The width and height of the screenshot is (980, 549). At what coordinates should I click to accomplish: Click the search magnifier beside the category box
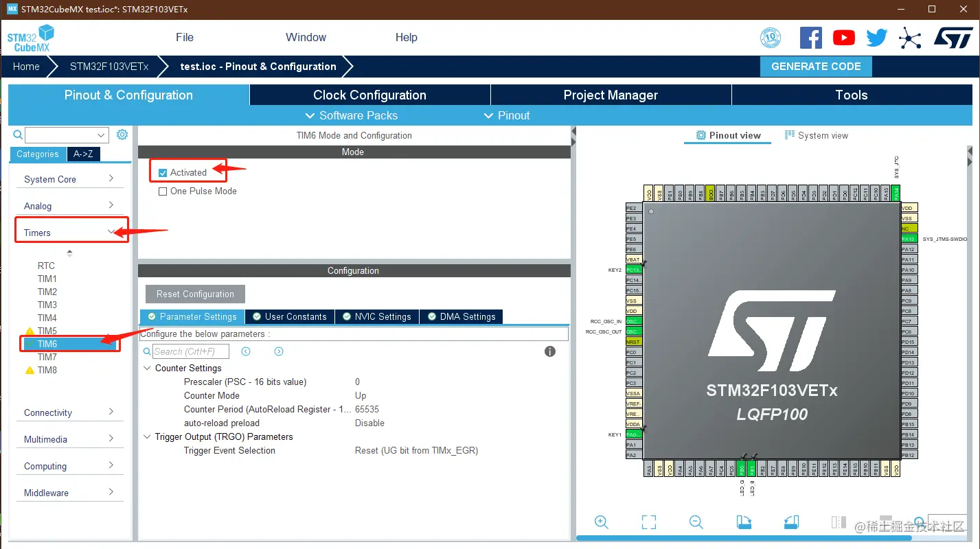point(18,135)
